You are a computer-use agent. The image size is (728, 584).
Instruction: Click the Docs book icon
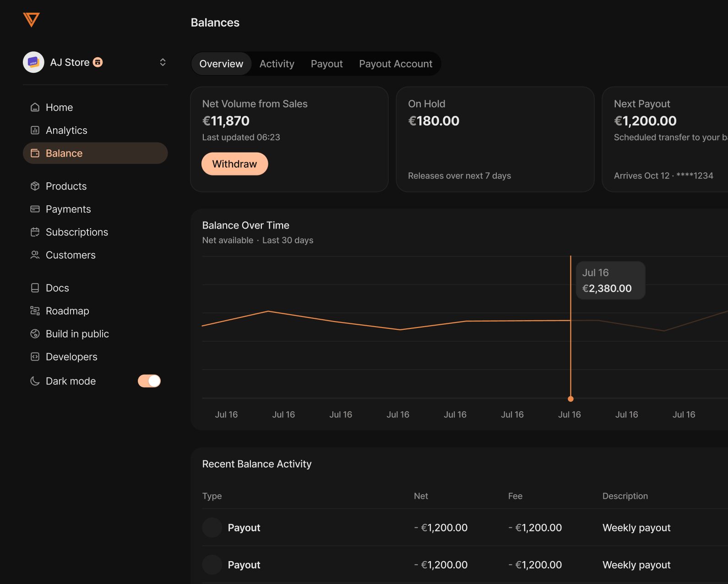pyautogui.click(x=35, y=288)
